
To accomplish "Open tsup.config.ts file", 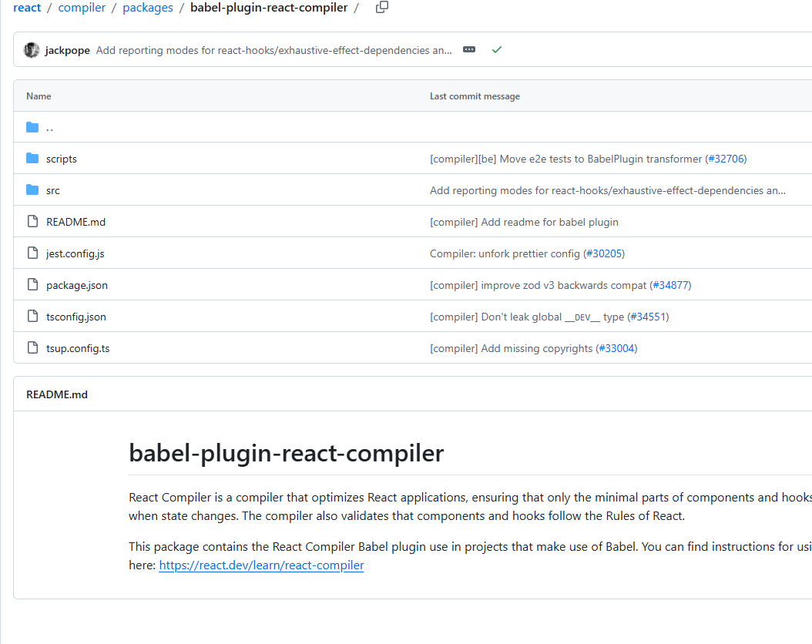I will coord(78,348).
